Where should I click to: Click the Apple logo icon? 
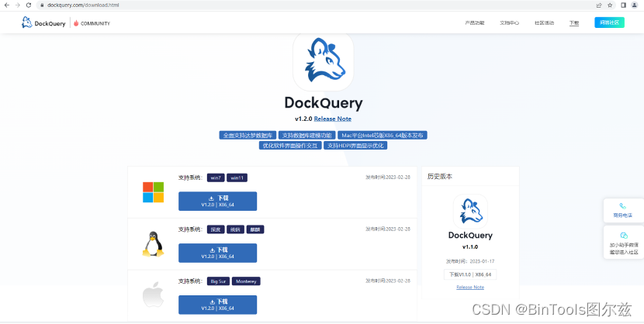click(x=153, y=295)
